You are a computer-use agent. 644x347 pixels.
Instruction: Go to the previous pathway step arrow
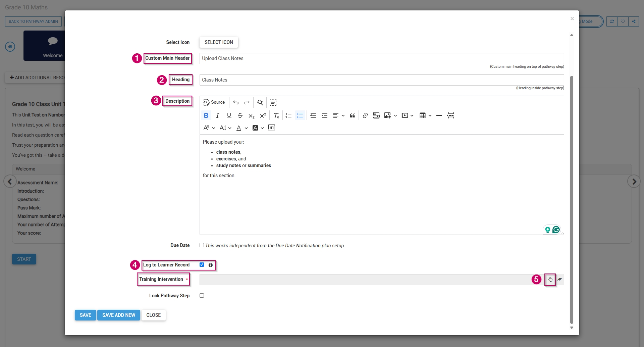pos(10,182)
